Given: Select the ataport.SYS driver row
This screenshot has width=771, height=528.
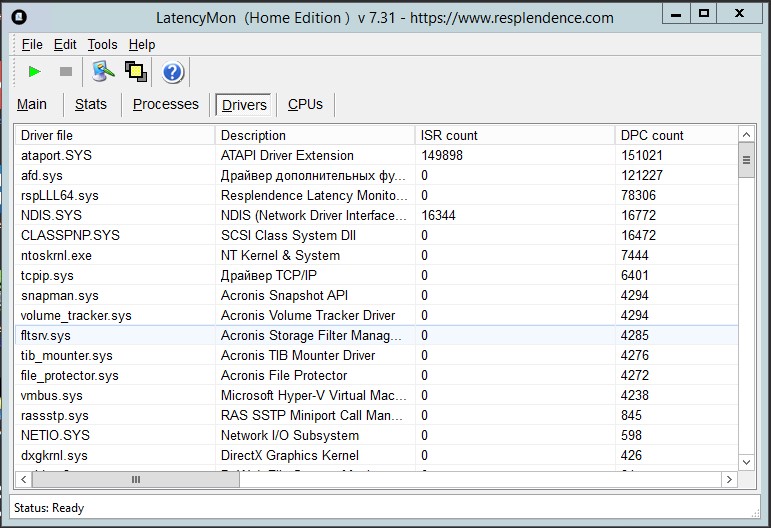Looking at the screenshot, I should (377, 155).
